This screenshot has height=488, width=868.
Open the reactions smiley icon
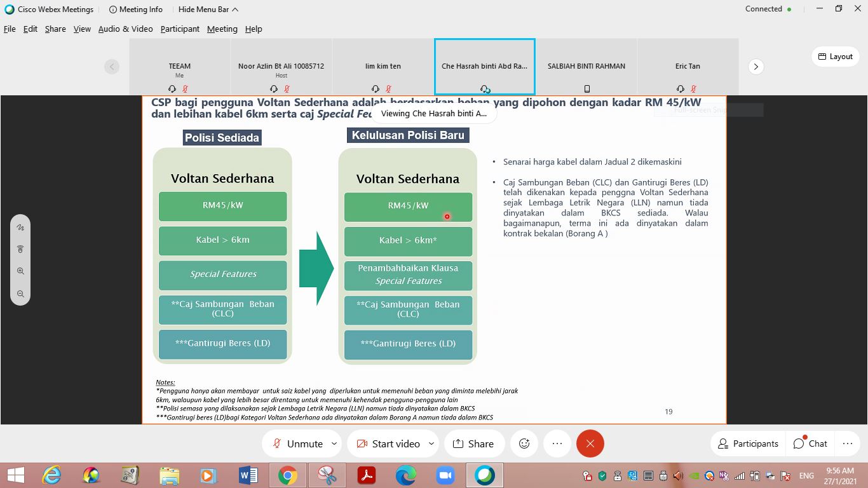coord(524,444)
